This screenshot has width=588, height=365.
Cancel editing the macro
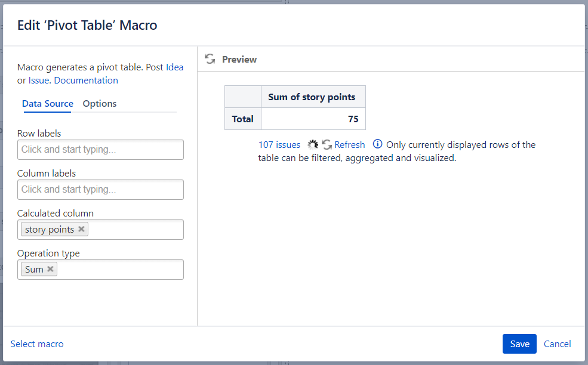[x=557, y=344]
